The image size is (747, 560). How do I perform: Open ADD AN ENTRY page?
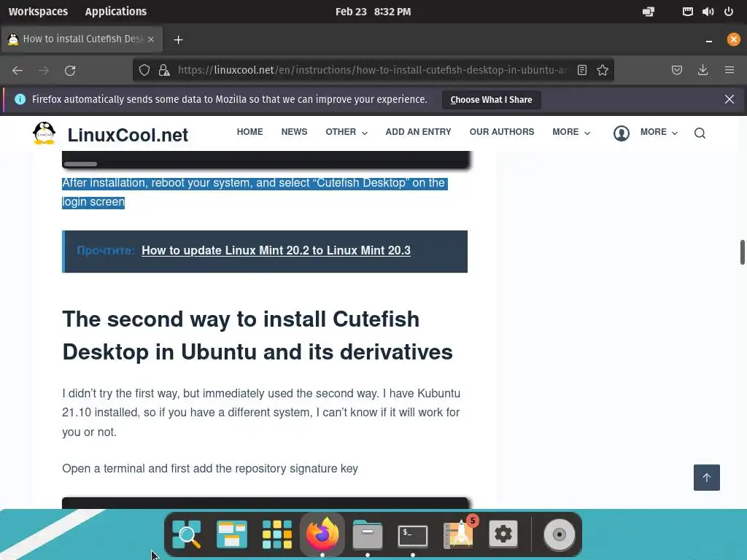point(418,132)
